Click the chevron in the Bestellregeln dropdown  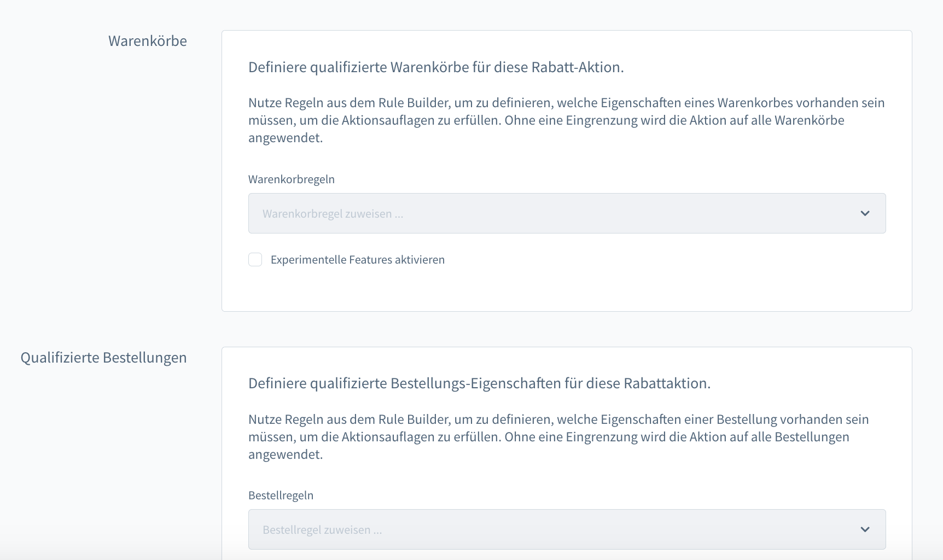[x=865, y=529]
